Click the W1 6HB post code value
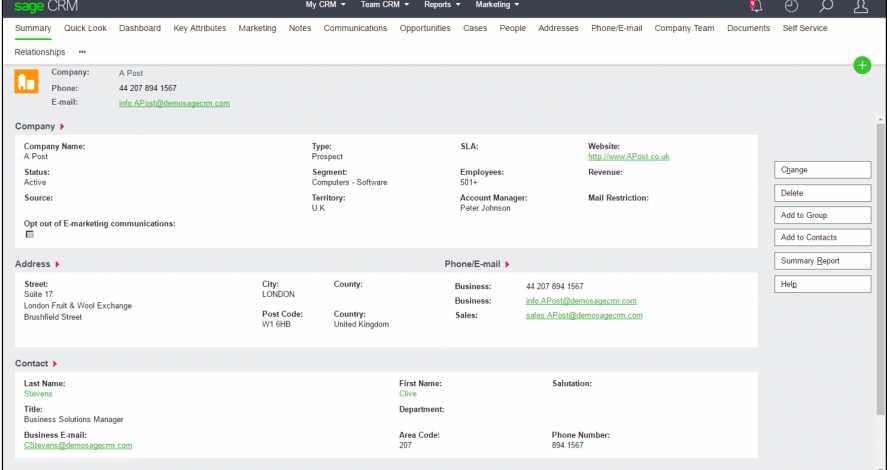 (x=276, y=325)
